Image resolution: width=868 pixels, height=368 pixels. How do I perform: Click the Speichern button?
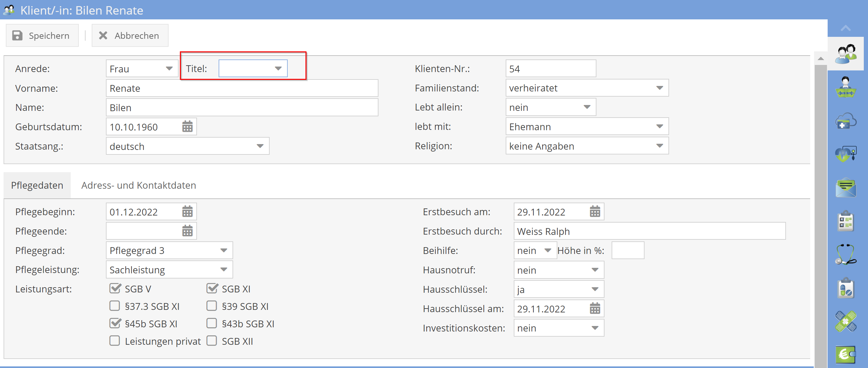coord(42,36)
